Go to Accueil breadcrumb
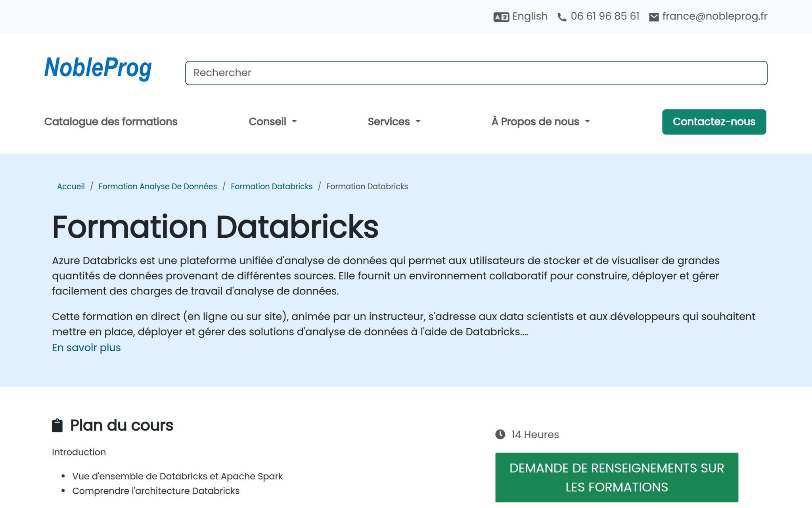Viewport: 812px width, 508px height. click(71, 187)
